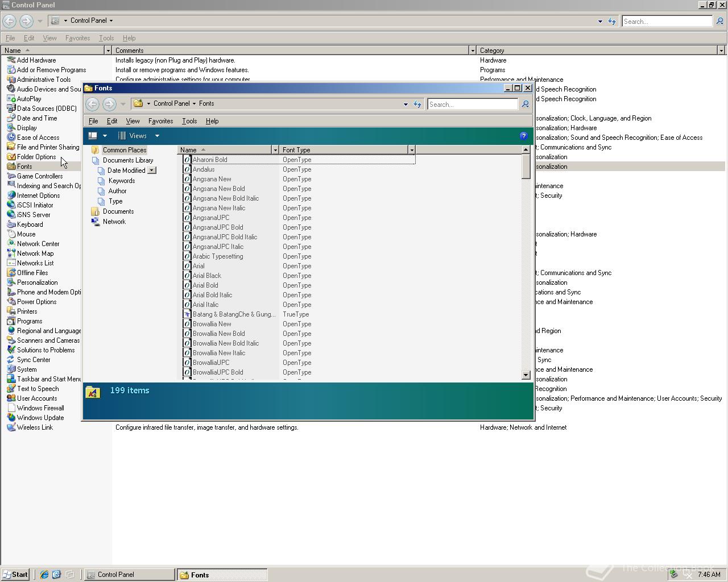Click Internet Explorer quick launch icon in taskbar
Image resolution: width=728 pixels, height=582 pixels.
44,575
